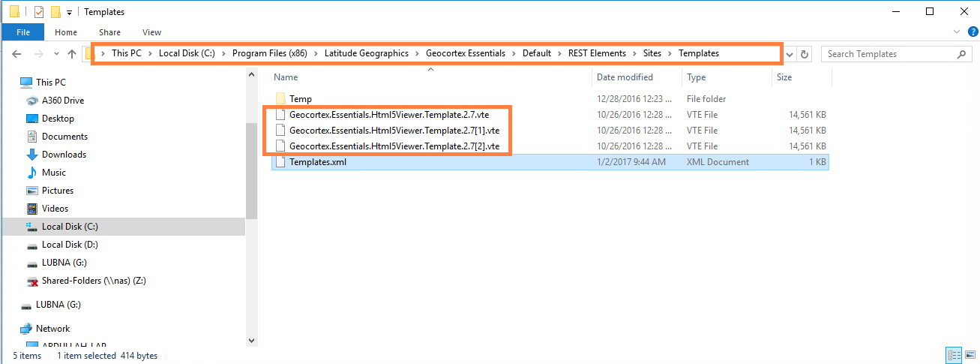Sort by the Type column header
The height and width of the screenshot is (364, 980).
pos(696,77)
